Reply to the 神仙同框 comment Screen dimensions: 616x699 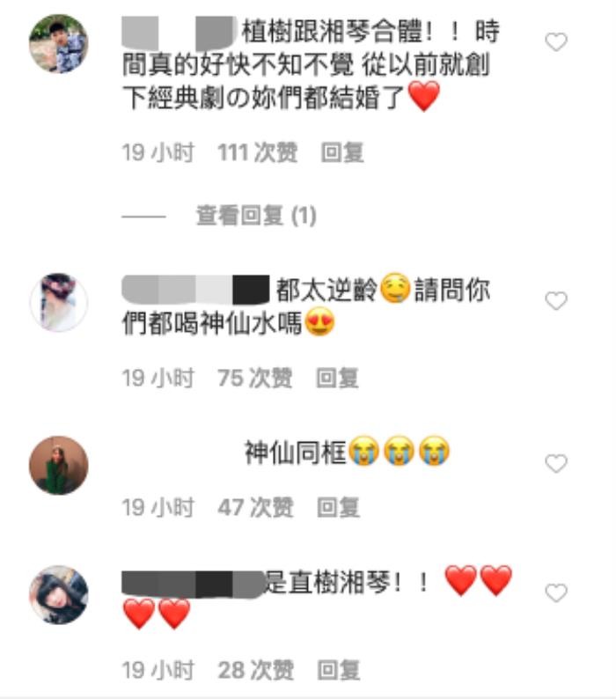[x=338, y=507]
